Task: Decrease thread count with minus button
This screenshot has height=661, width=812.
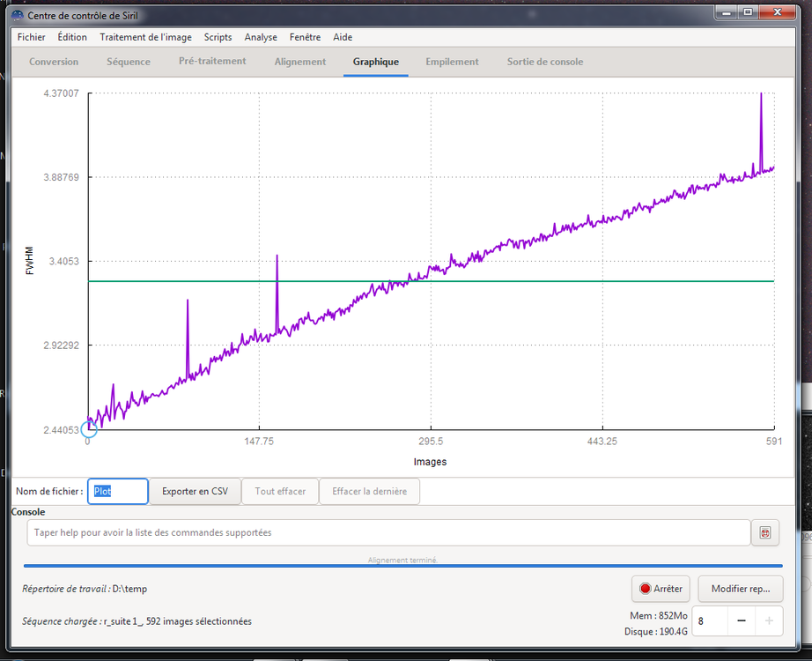Action: click(742, 621)
